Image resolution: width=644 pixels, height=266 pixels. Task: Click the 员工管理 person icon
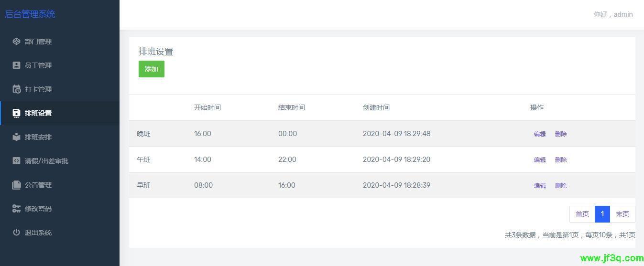16,65
